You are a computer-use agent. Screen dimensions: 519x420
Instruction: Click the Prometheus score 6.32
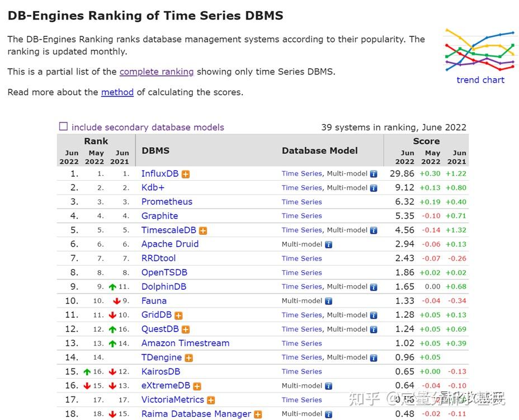pyautogui.click(x=404, y=202)
